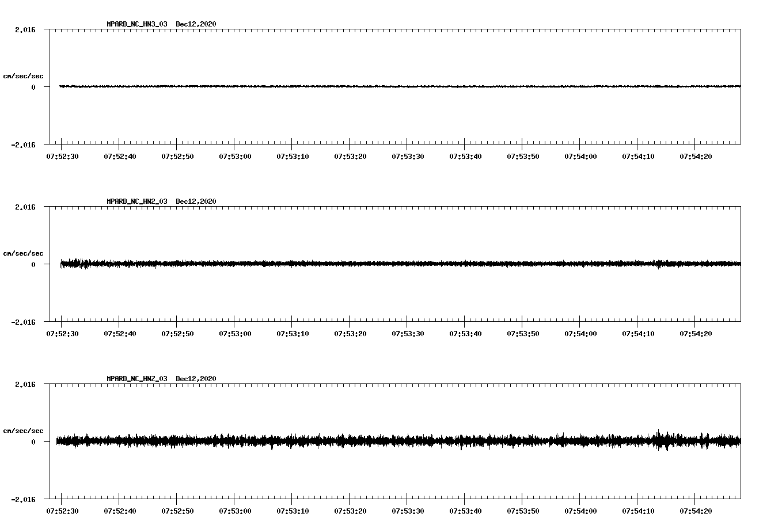Select the 07:54:20 tick label on bottom plot
Viewport: 782px width, 532px height.
(x=697, y=509)
